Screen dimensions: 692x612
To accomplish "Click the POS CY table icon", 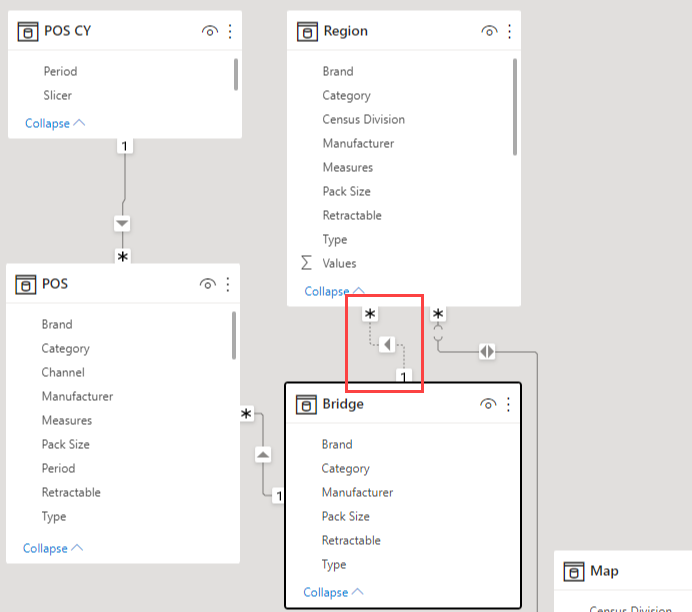I will pos(28,32).
